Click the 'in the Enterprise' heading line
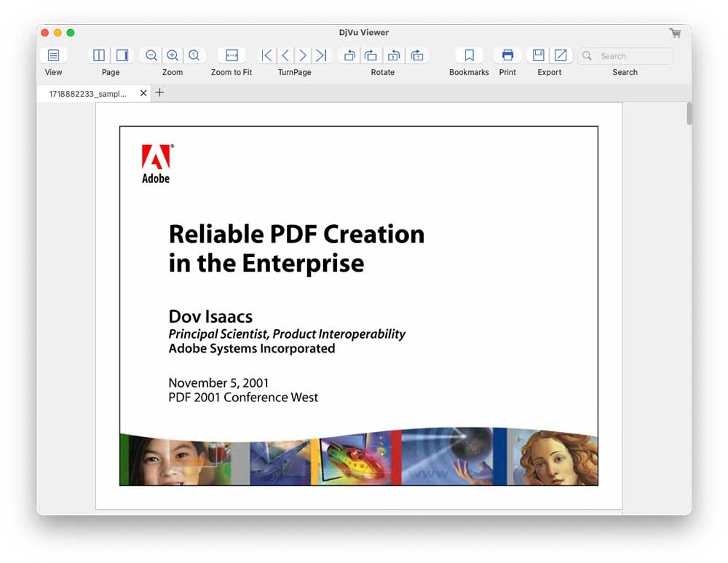 tap(266, 264)
